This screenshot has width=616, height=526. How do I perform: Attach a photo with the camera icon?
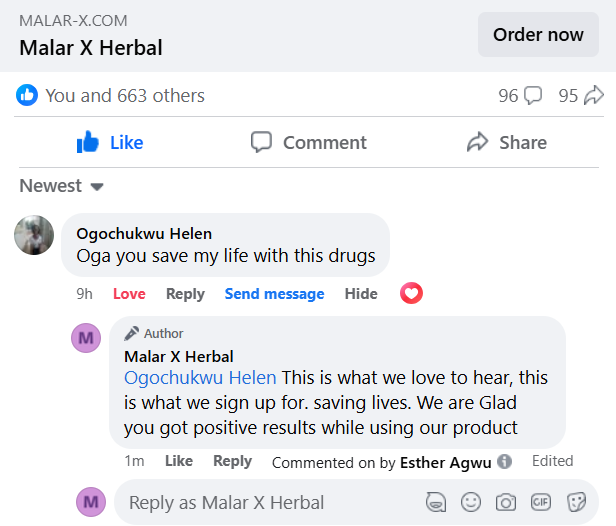pyautogui.click(x=506, y=502)
